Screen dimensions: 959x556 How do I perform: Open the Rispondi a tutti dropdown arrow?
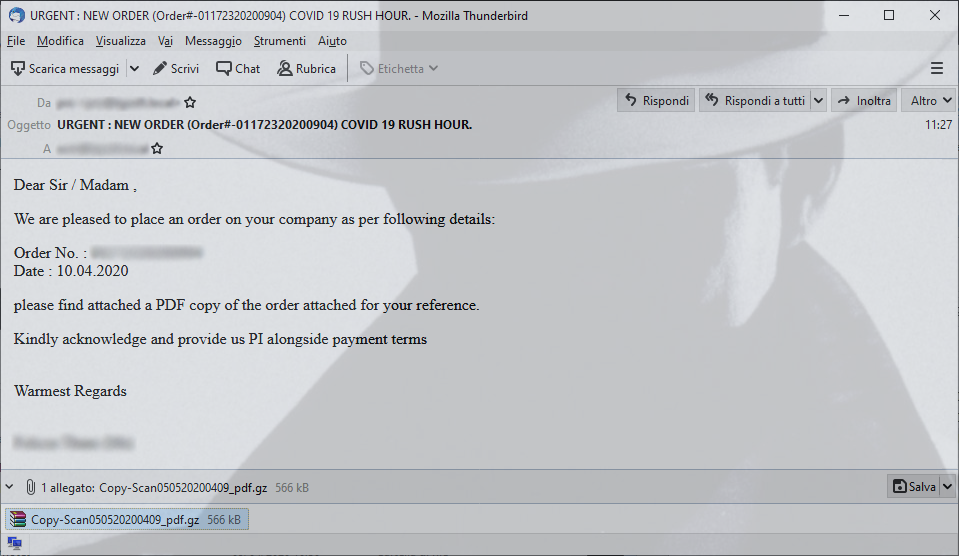818,100
